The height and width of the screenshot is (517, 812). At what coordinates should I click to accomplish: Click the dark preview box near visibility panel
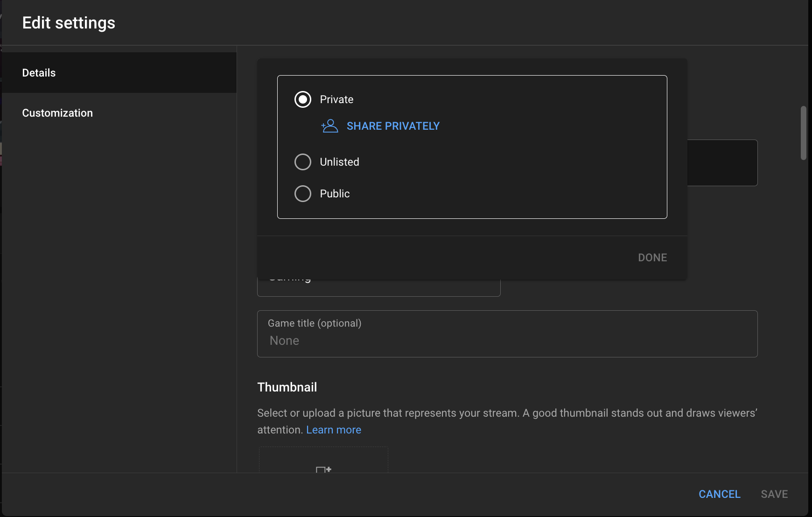(x=722, y=162)
